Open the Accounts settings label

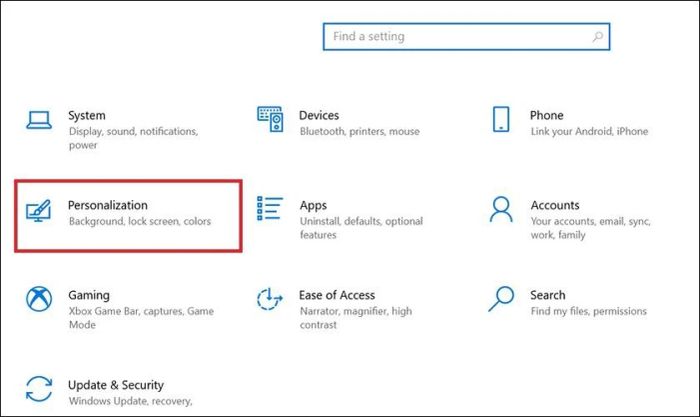point(555,205)
